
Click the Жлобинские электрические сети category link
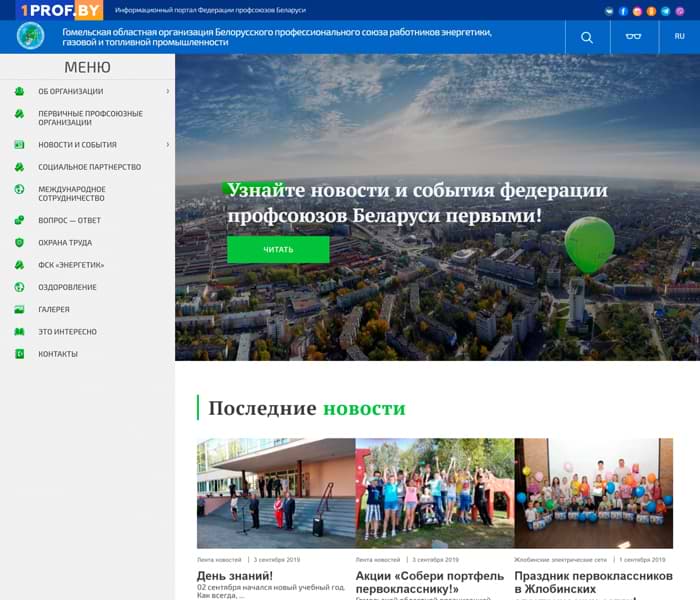(x=561, y=559)
